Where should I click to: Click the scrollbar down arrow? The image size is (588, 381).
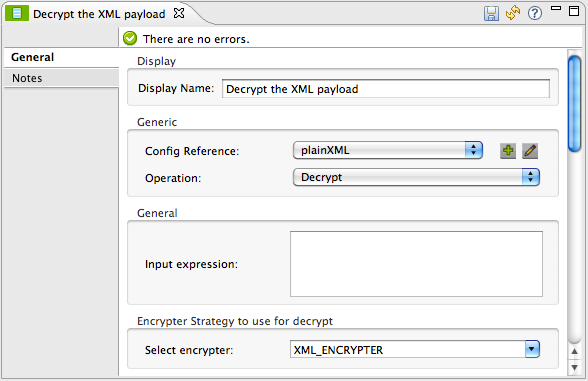(x=574, y=367)
